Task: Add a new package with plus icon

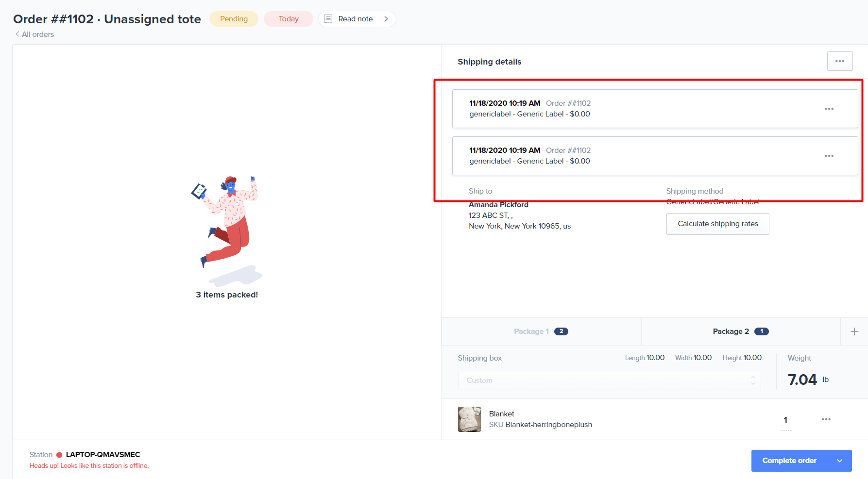Action: point(854,331)
